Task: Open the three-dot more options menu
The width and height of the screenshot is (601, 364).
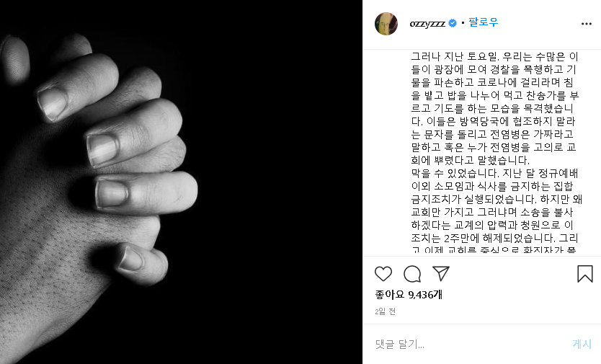Action: pos(587,24)
